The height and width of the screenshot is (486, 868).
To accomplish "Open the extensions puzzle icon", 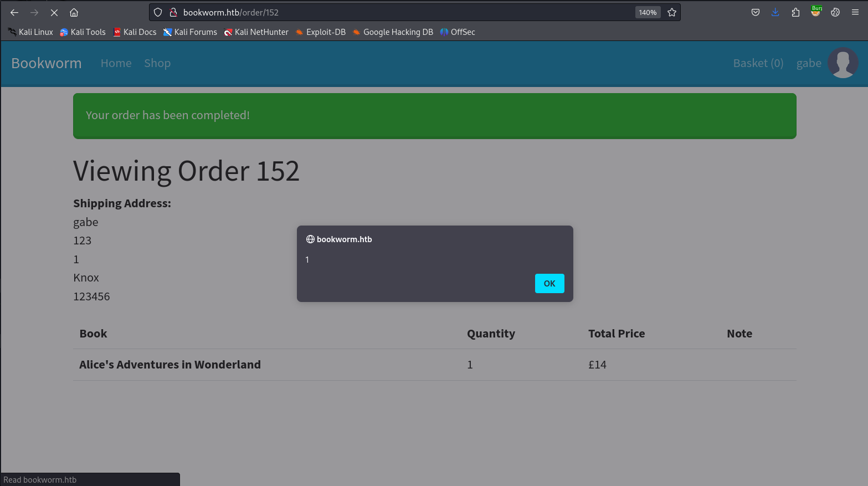I will tap(795, 12).
